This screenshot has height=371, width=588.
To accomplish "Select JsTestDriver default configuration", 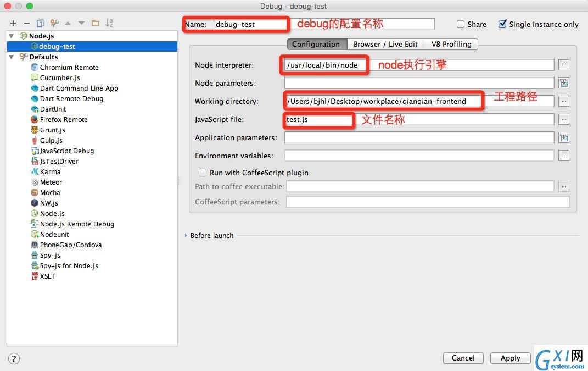I will [x=59, y=162].
